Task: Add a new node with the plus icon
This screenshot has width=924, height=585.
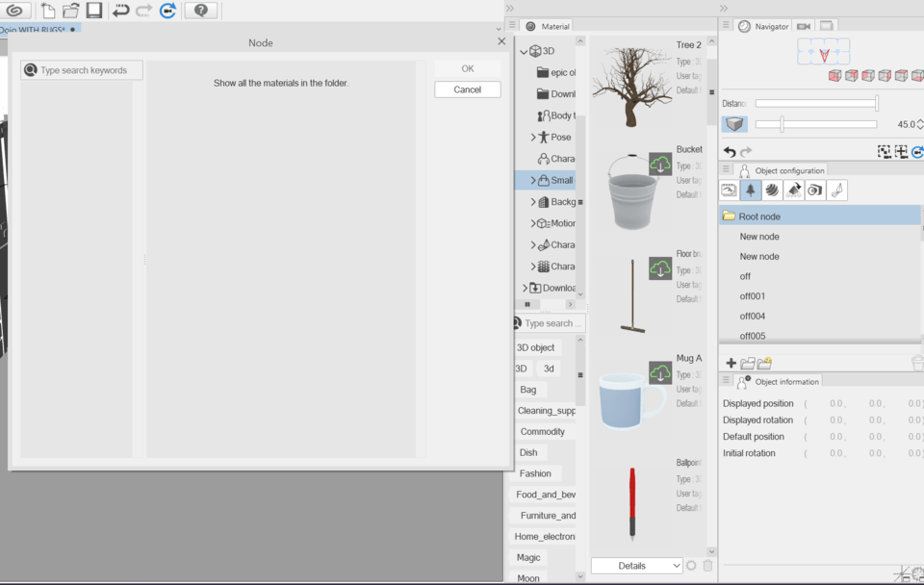Action: [x=731, y=363]
